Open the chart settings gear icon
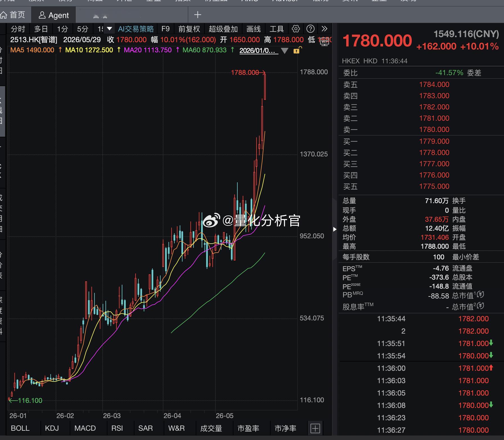504x440 pixels. pyautogui.click(x=296, y=29)
